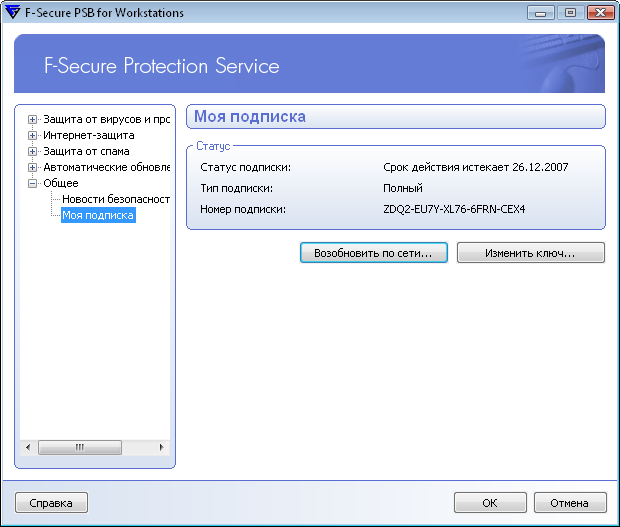
Task: Click the Изменить ключ button
Action: pos(531,253)
